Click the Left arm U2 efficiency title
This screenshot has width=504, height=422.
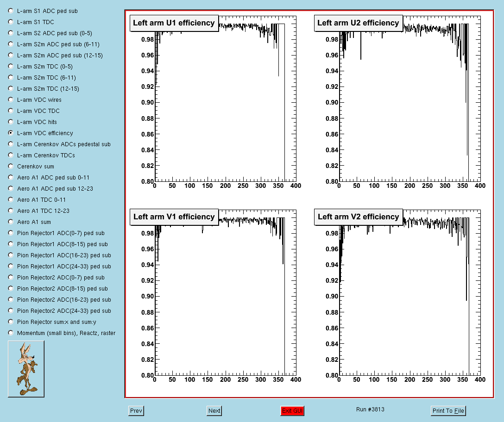click(358, 23)
